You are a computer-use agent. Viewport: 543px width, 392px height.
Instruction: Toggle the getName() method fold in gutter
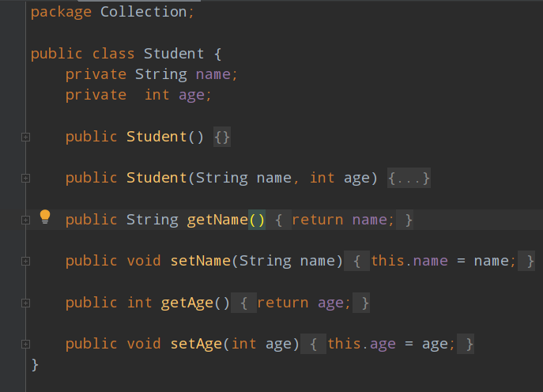[25, 220]
